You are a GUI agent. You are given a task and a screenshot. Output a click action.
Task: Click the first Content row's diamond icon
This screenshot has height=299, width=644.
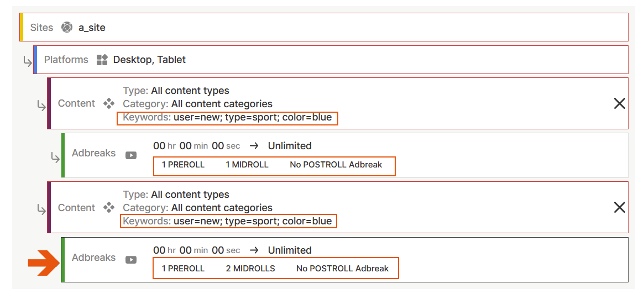[109, 103]
